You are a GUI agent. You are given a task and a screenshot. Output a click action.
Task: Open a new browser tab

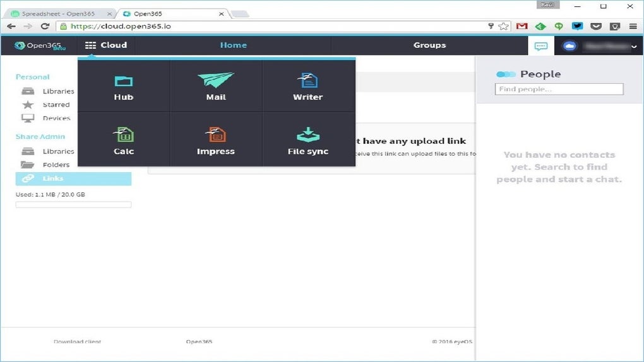point(241,15)
